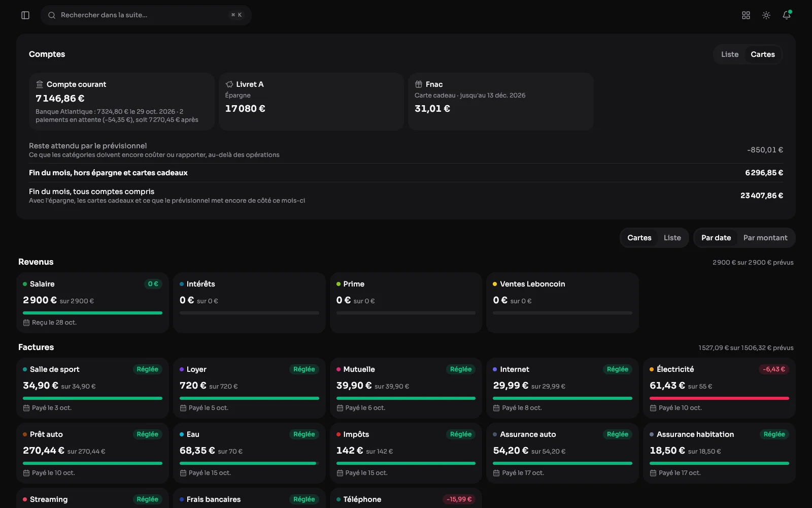Click the 6 296,85 € end-of-month value
The image size is (812, 508).
pyautogui.click(x=764, y=173)
